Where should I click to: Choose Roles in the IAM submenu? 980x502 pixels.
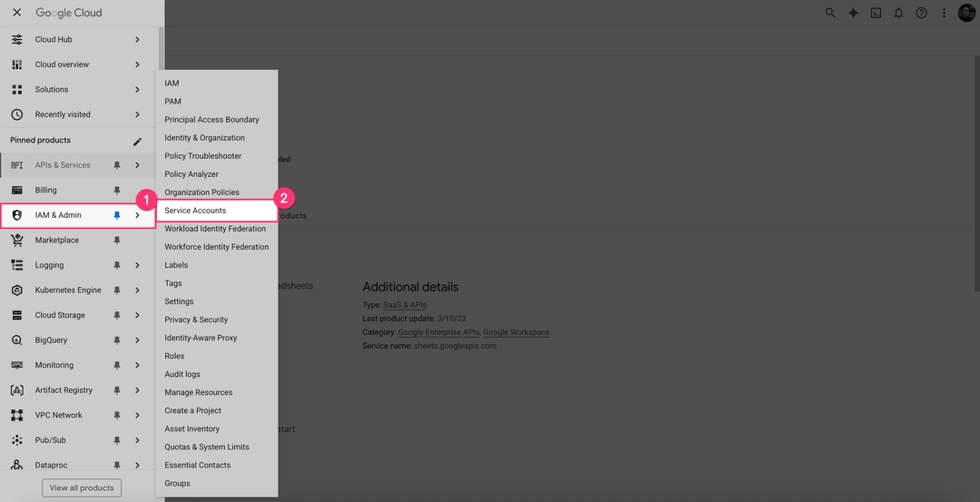pos(174,356)
